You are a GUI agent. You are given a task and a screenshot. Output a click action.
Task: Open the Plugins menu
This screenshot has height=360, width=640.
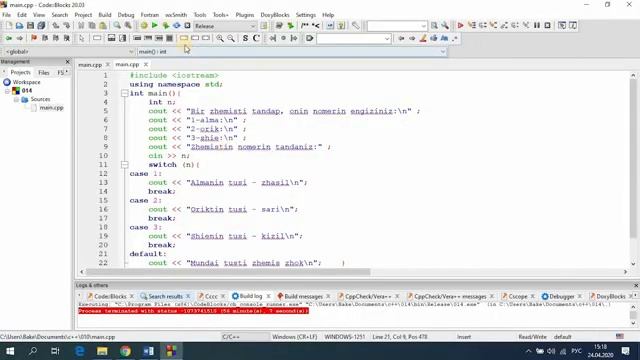pyautogui.click(x=244, y=15)
